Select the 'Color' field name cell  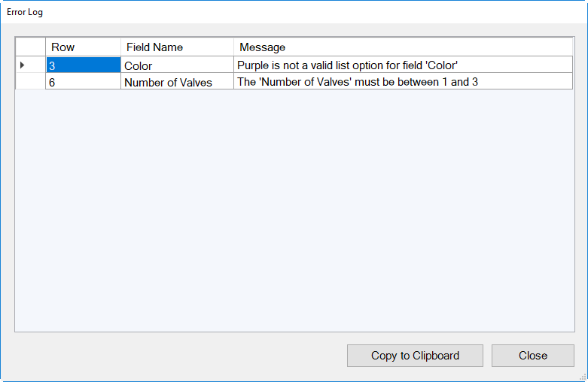[x=177, y=65]
